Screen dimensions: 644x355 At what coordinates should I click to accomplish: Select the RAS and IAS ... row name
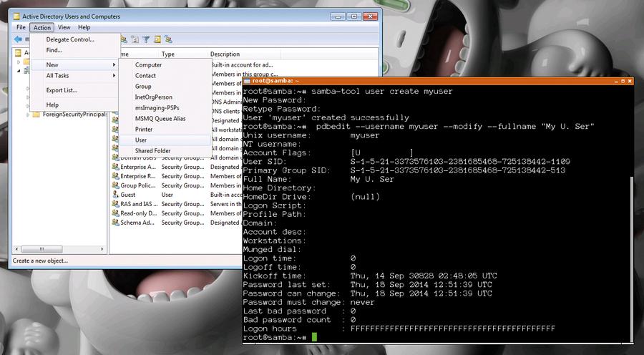pyautogui.click(x=138, y=204)
